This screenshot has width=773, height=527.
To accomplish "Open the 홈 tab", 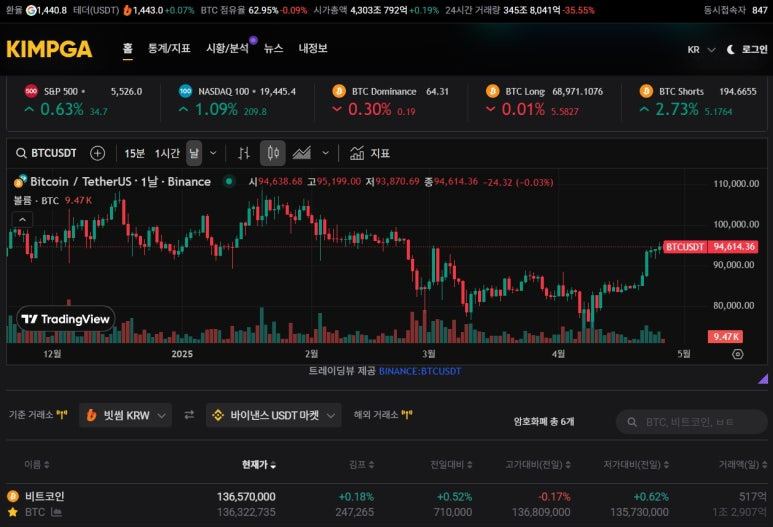I will tap(128, 48).
